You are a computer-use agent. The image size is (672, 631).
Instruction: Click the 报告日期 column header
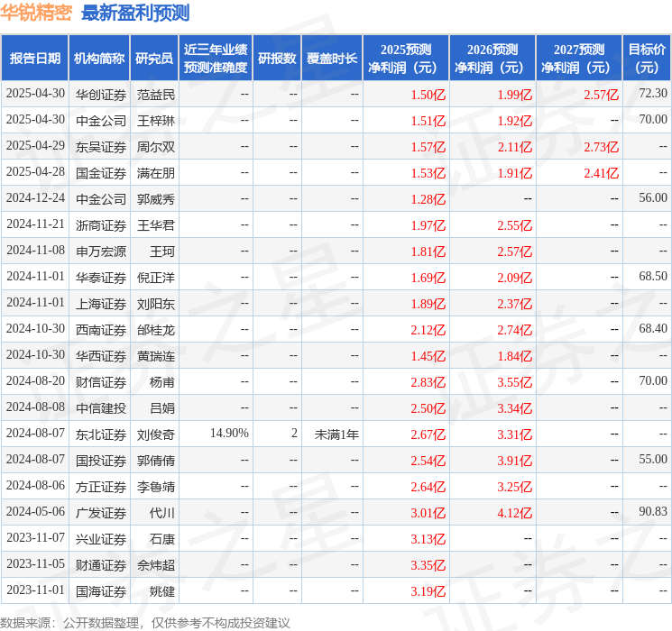coord(34,59)
